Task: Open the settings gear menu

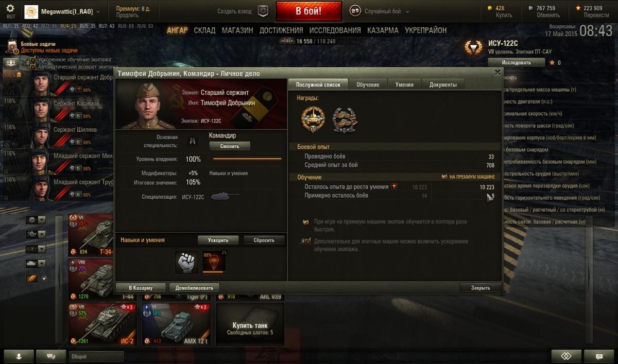Action: coord(10,9)
